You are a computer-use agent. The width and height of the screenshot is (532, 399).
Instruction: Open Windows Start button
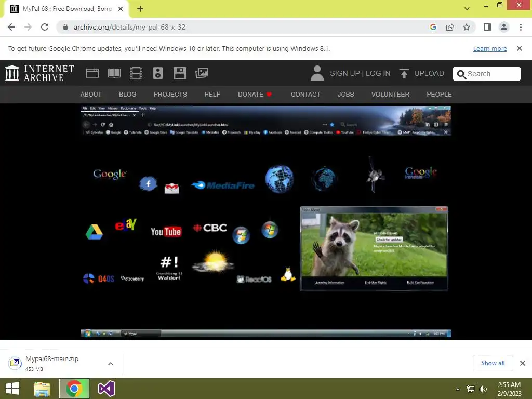12,389
